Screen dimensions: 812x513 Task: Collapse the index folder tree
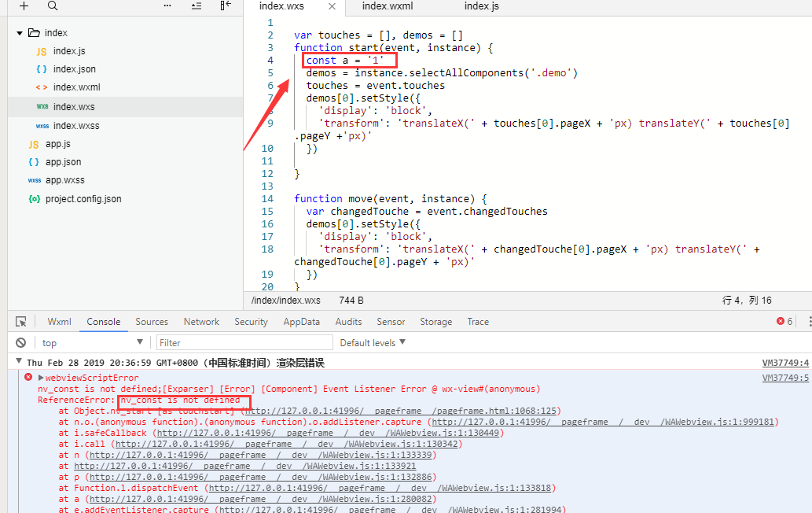[x=20, y=33]
